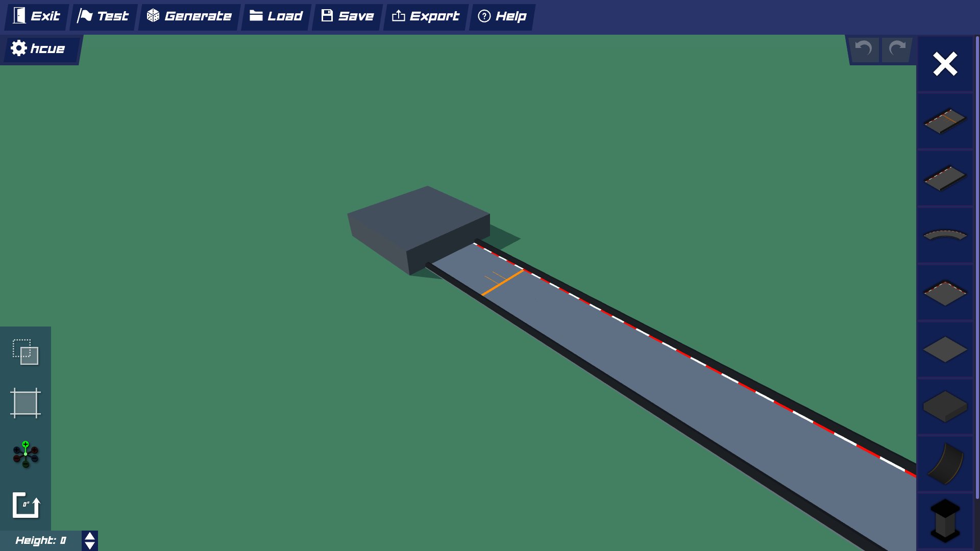Increase height with the up arrow
Image resolution: width=980 pixels, height=551 pixels.
90,536
